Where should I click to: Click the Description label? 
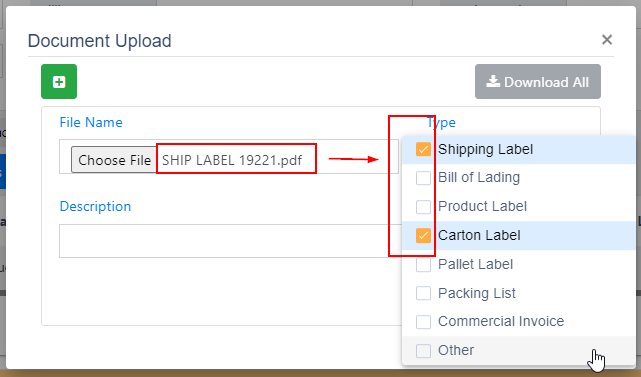click(x=95, y=206)
